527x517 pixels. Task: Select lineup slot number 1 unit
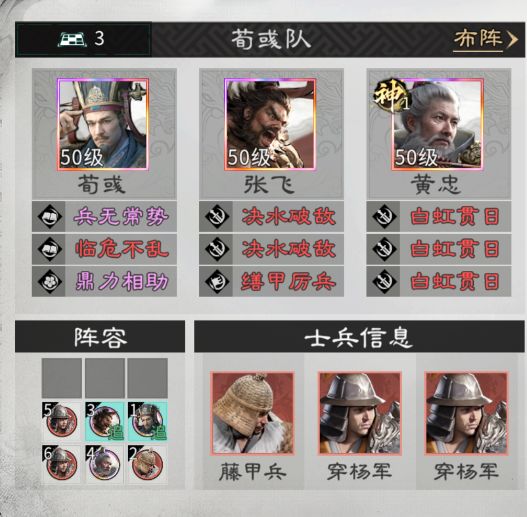(148, 422)
